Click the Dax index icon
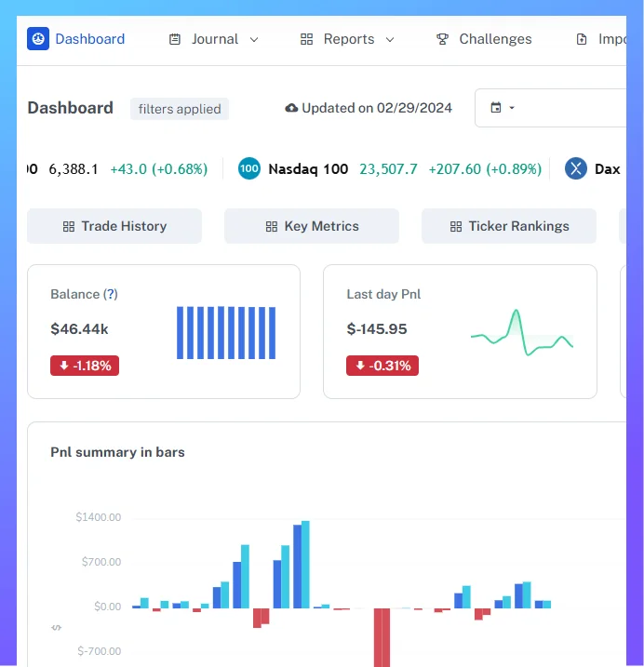Screen dimensions: 644x667 (576, 168)
